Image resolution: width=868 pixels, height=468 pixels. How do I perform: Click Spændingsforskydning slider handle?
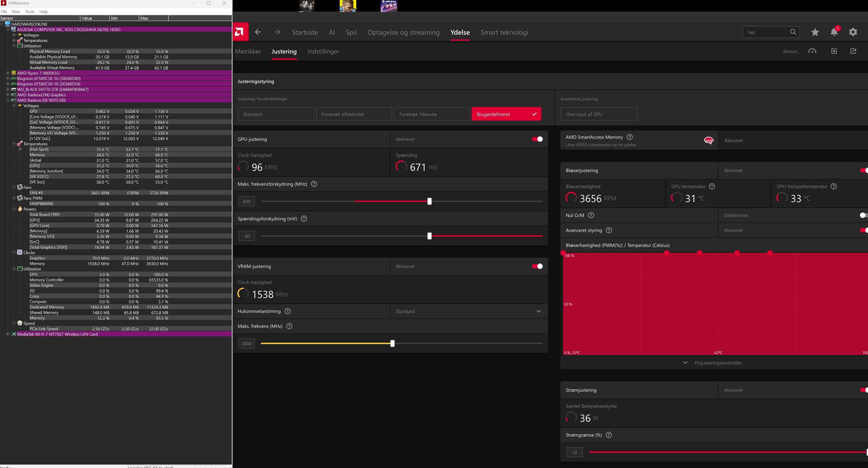(429, 236)
